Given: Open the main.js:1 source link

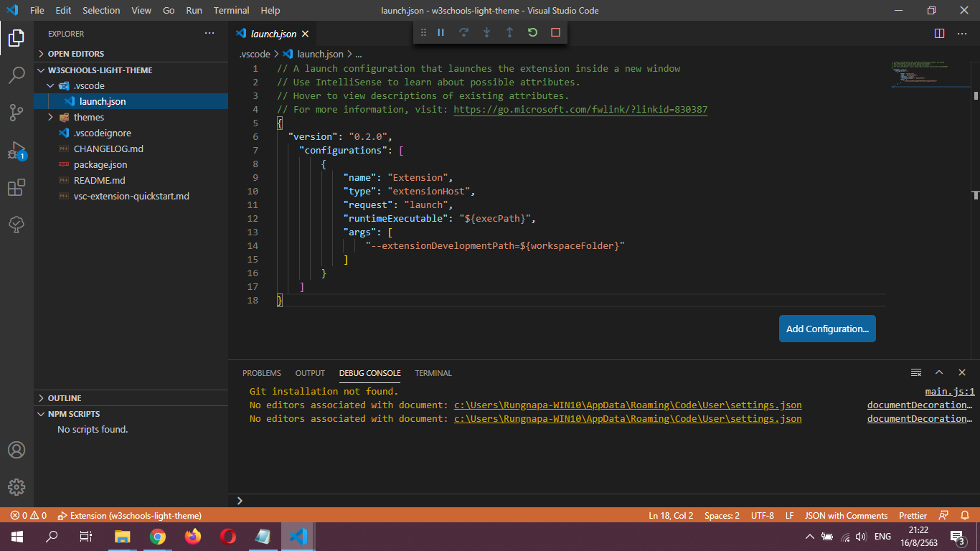Looking at the screenshot, I should pyautogui.click(x=950, y=392).
